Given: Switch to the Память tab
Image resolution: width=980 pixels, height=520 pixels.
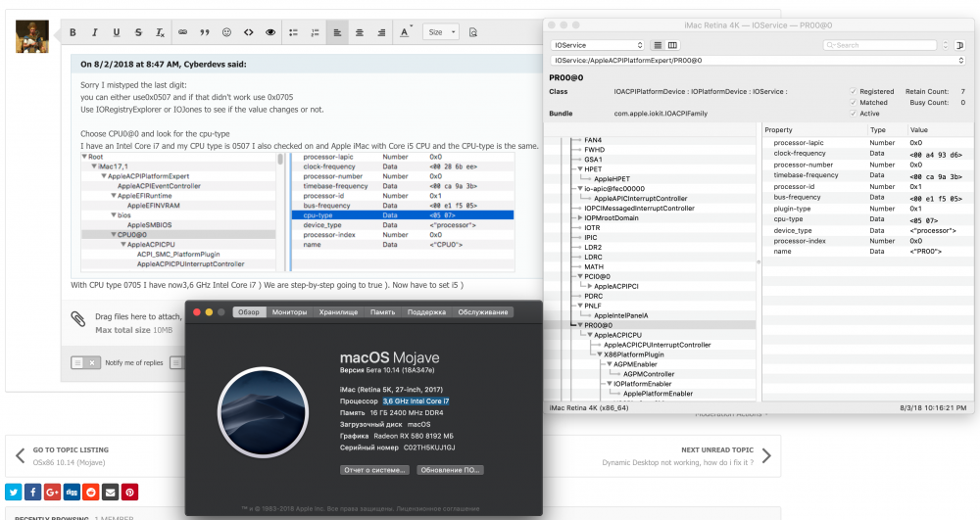Looking at the screenshot, I should pyautogui.click(x=382, y=312).
